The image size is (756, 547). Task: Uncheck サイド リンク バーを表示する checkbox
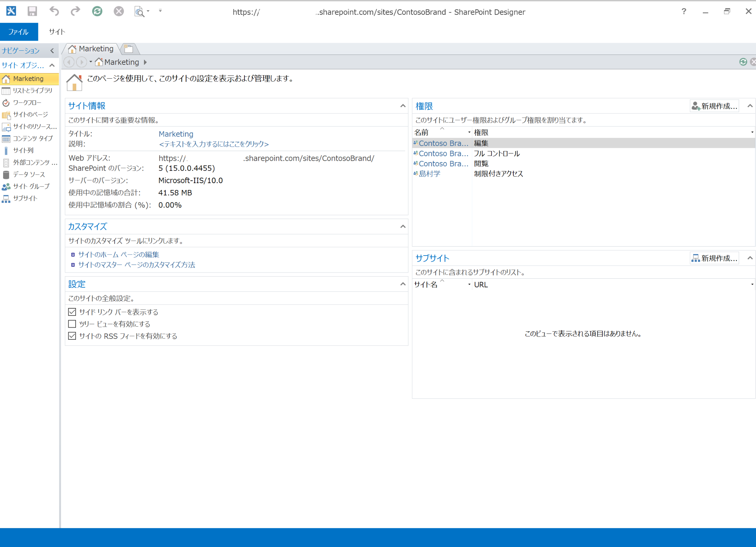pyautogui.click(x=72, y=312)
